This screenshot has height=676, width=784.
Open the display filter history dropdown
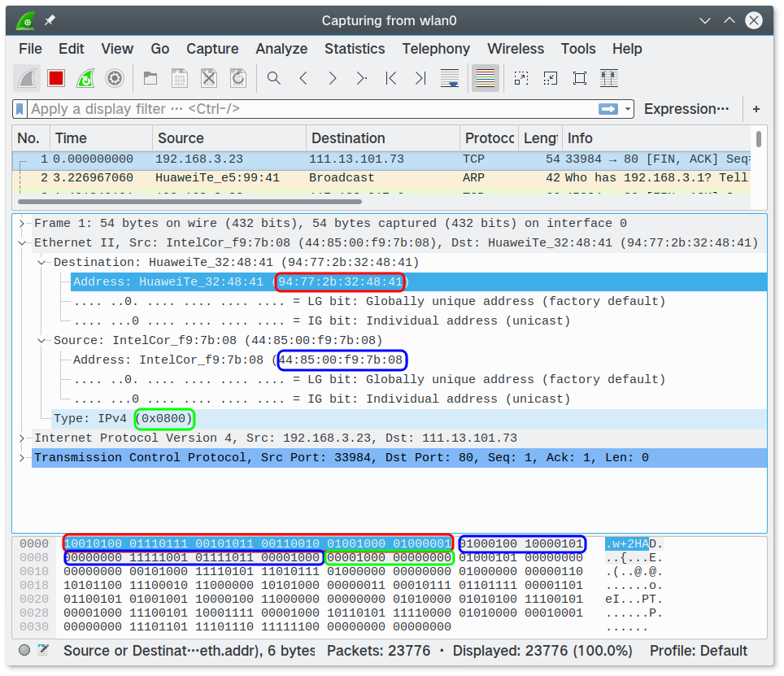coord(628,109)
